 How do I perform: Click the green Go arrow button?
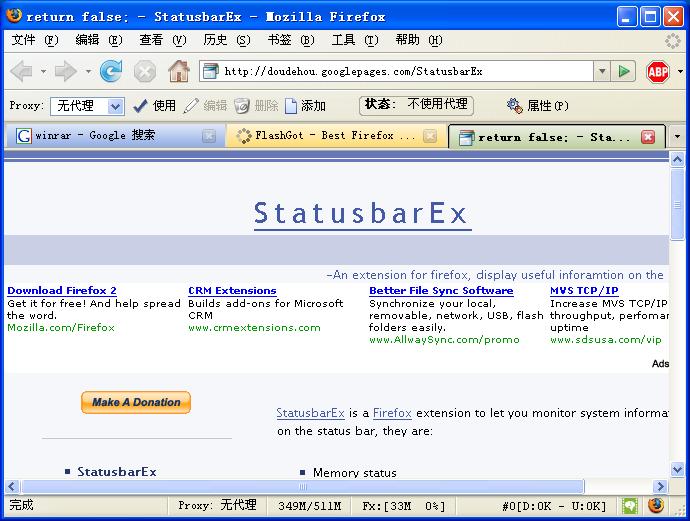(x=624, y=71)
